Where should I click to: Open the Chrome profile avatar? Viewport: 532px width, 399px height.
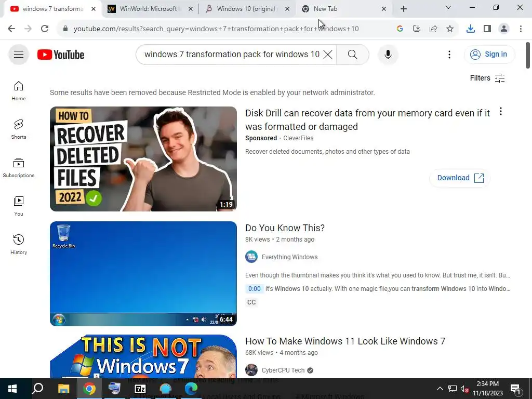point(504,29)
